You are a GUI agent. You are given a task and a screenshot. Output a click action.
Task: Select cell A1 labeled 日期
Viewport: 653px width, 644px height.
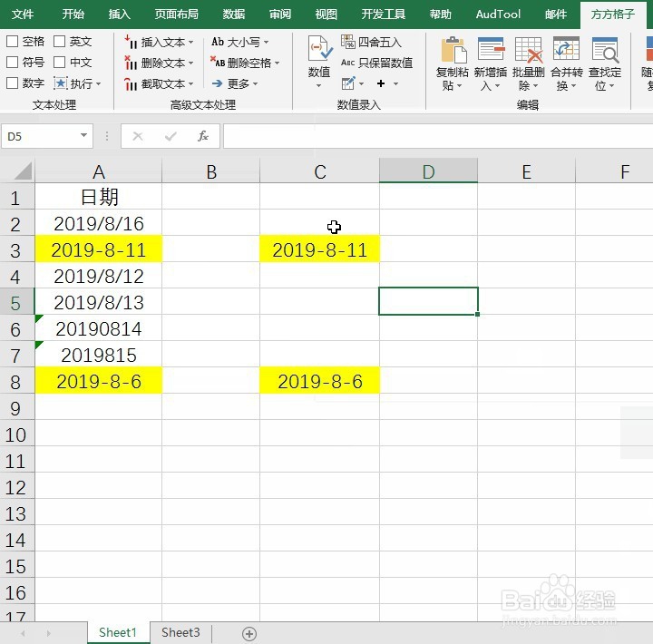pos(99,197)
